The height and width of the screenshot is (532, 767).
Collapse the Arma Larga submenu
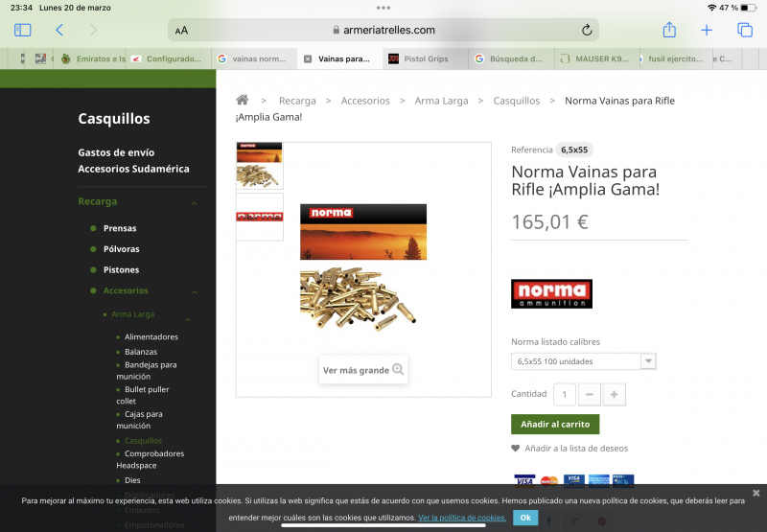point(188,318)
